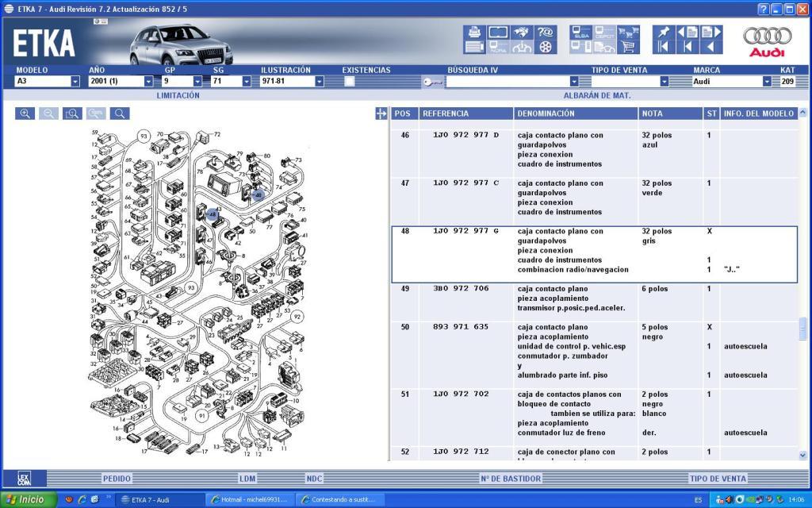
Task: Zoom out using the minus magnifier icon
Action: (48, 114)
